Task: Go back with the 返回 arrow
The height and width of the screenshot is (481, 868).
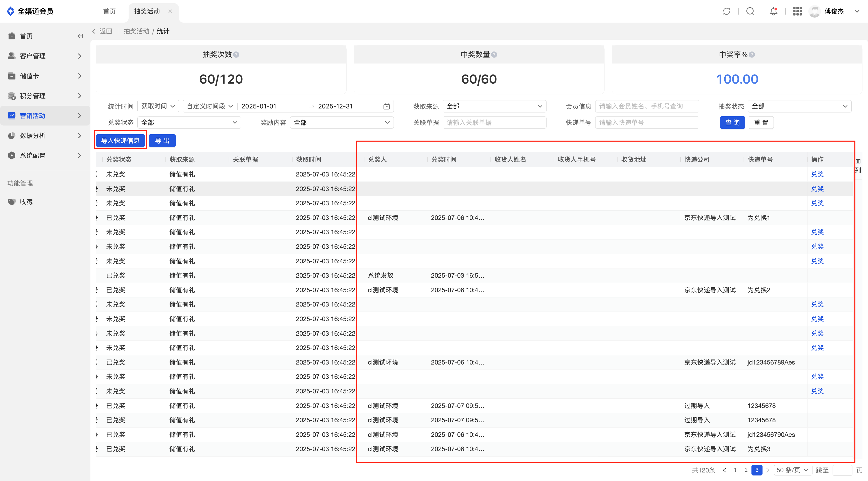Action: click(x=102, y=31)
